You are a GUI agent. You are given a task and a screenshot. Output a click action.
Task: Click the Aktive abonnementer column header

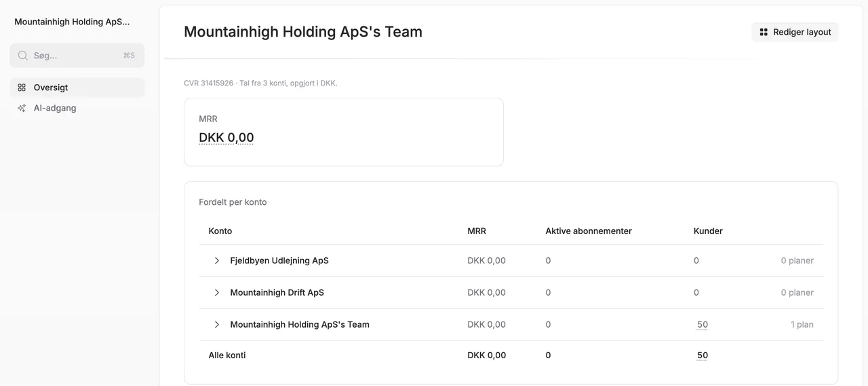(589, 231)
